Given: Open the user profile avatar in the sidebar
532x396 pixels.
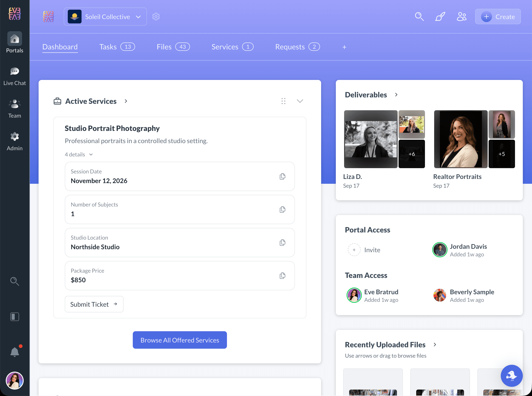Looking at the screenshot, I should [15, 381].
